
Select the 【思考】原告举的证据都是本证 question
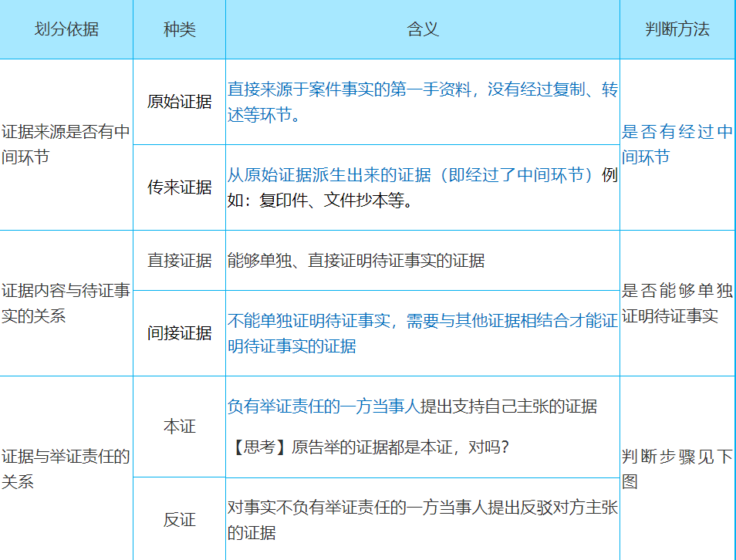(x=370, y=447)
